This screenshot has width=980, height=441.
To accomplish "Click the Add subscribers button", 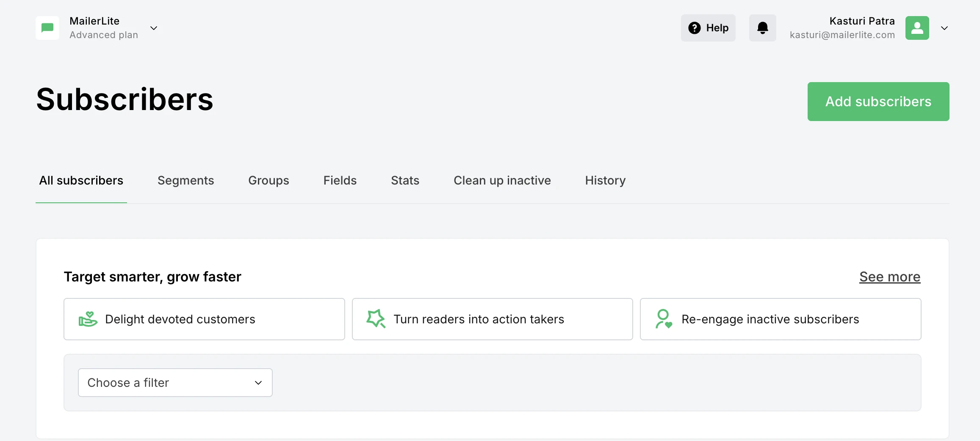I will tap(878, 101).
